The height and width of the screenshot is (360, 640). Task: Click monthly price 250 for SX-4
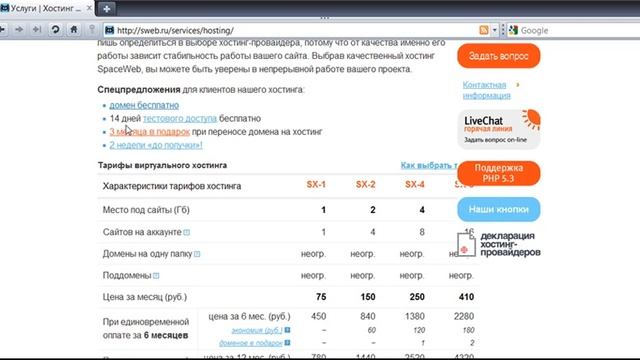pyautogui.click(x=417, y=297)
